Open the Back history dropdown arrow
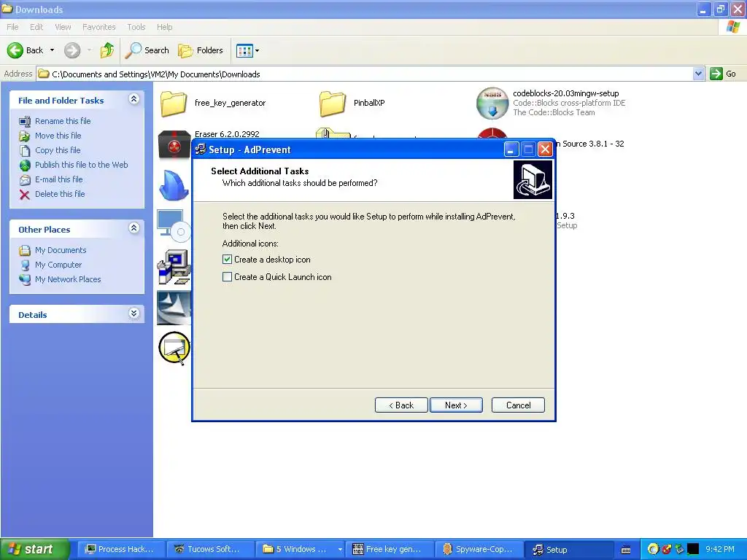 pos(52,50)
